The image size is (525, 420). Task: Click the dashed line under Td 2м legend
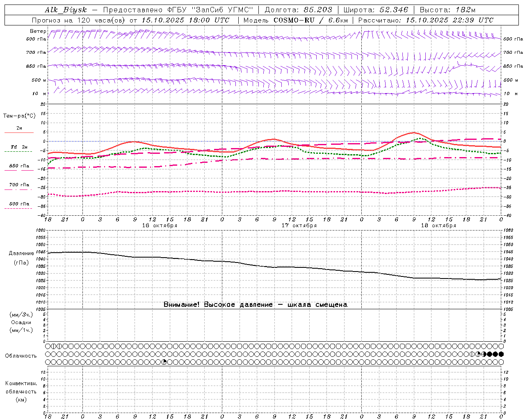point(18,152)
